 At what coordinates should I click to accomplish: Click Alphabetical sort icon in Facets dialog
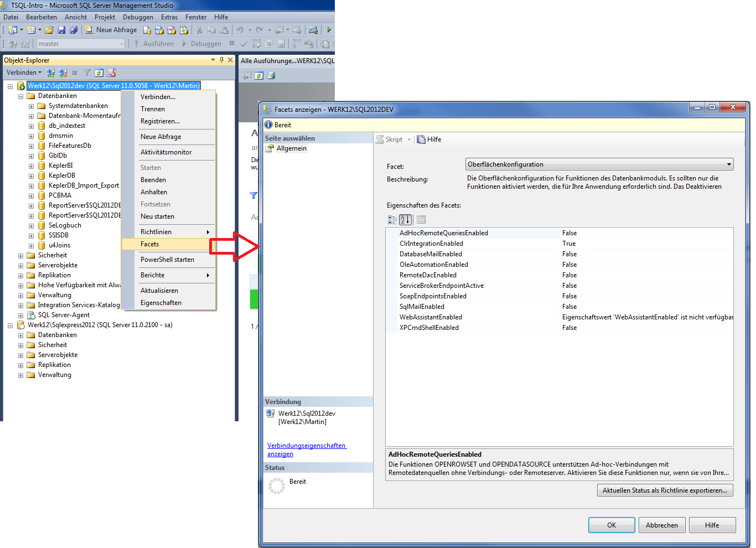[x=405, y=220]
